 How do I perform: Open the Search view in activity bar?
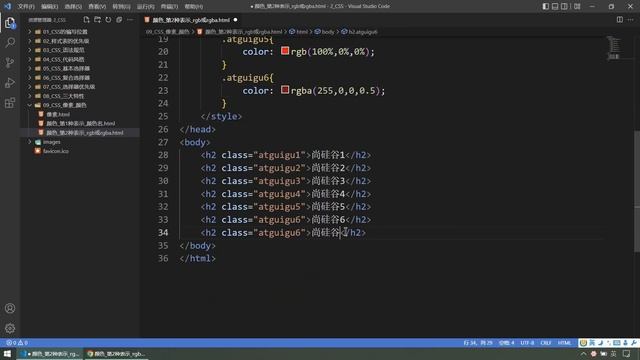click(x=10, y=42)
